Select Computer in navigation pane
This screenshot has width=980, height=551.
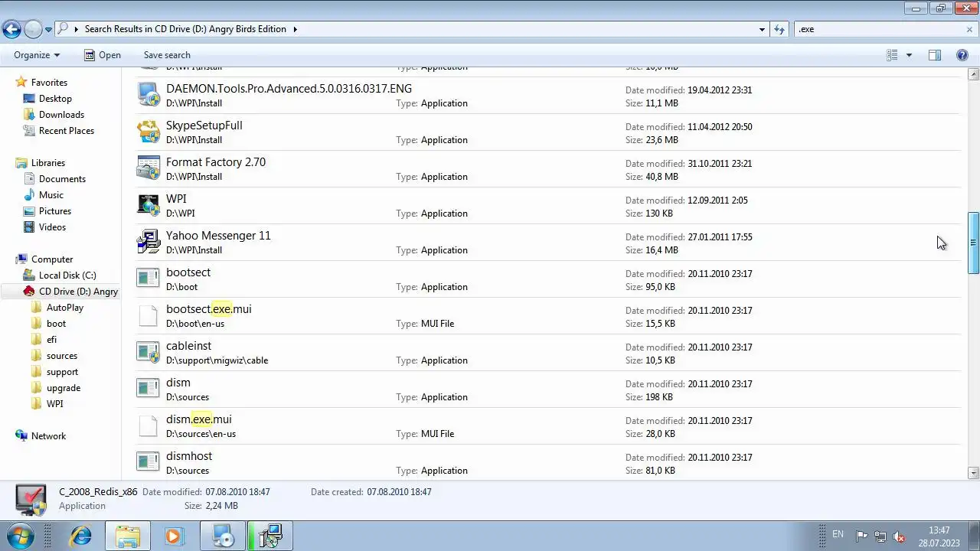pyautogui.click(x=52, y=259)
